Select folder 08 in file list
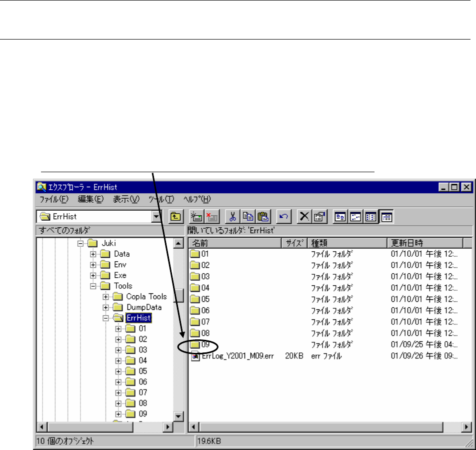Viewport: 476px width, 450px height. (x=200, y=333)
